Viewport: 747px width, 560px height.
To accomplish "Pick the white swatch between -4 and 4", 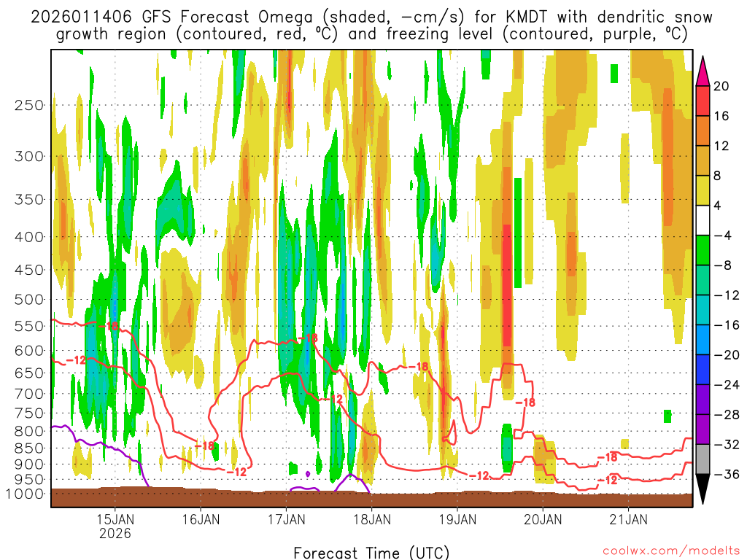I will [703, 221].
